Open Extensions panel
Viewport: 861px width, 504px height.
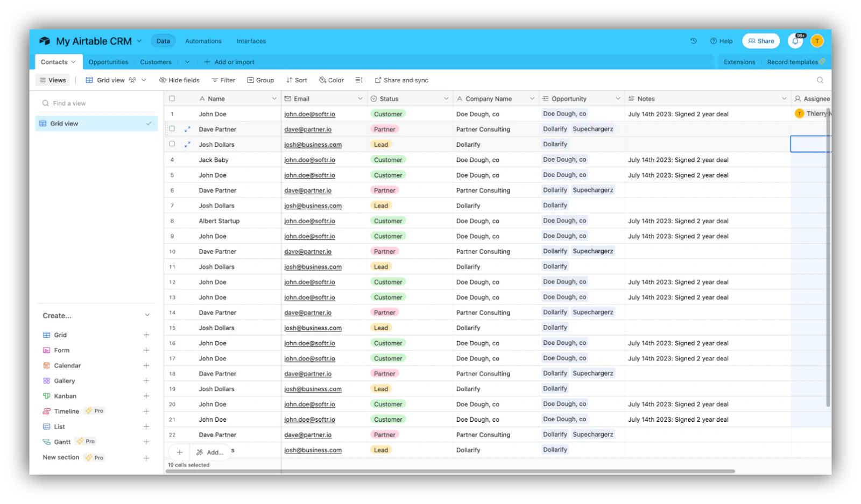[739, 62]
